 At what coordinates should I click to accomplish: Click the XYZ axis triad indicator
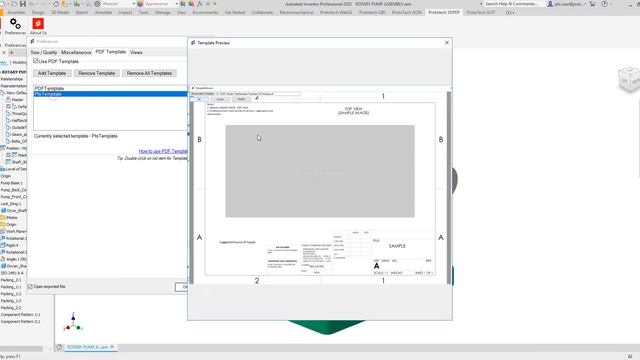(x=73, y=322)
